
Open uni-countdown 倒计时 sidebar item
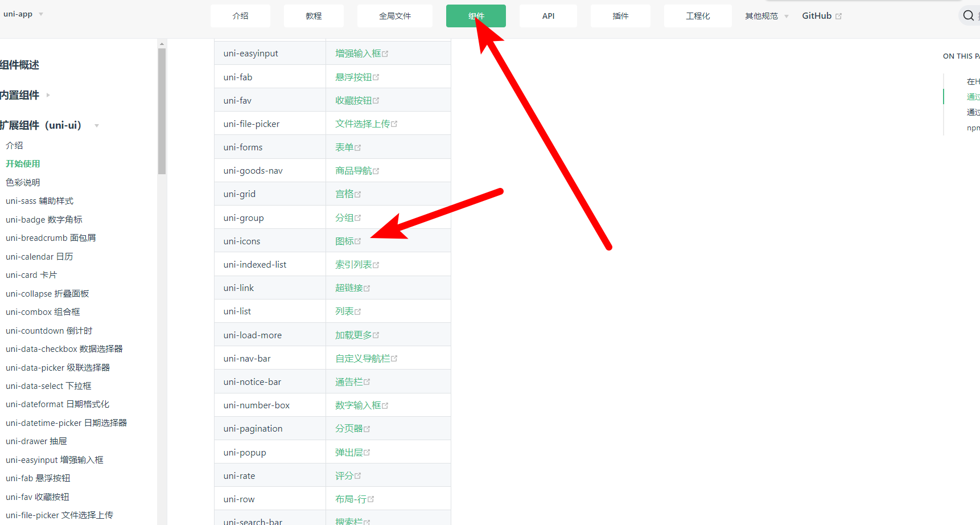coord(49,330)
